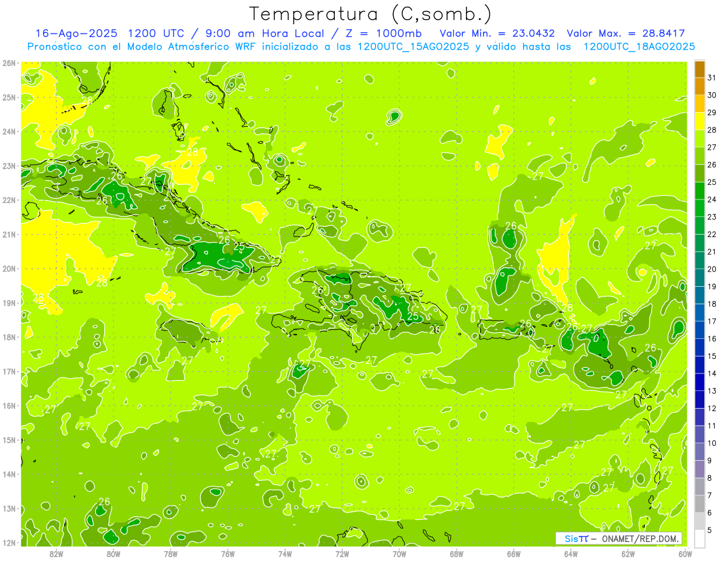The height and width of the screenshot is (562, 728).
Task: Click the '76W' longitude axis label
Action: pyautogui.click(x=227, y=553)
